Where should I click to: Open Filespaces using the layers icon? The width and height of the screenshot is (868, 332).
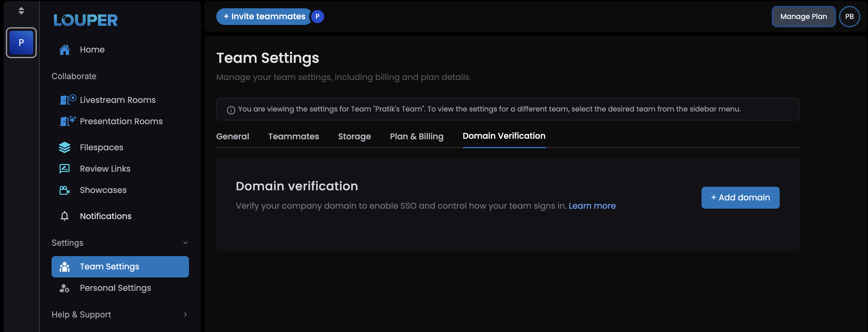64,147
